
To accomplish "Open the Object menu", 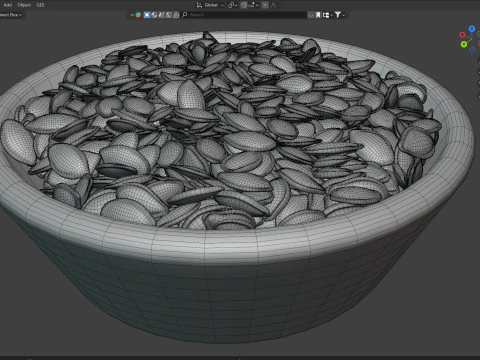I will pos(24,5).
